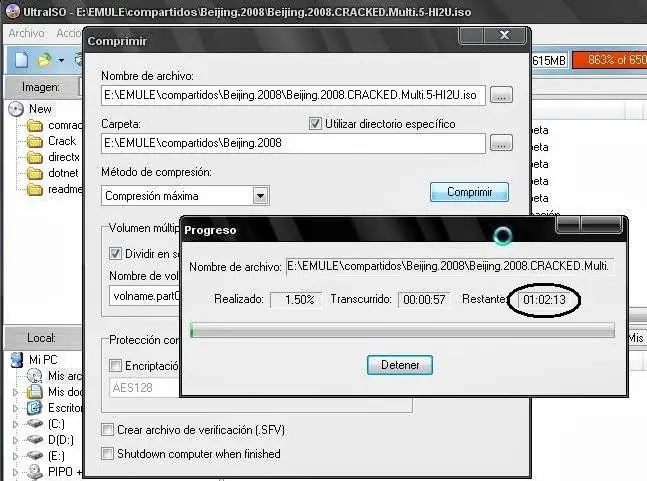
Task: Select the readme folder in image tree
Action: pos(65,189)
